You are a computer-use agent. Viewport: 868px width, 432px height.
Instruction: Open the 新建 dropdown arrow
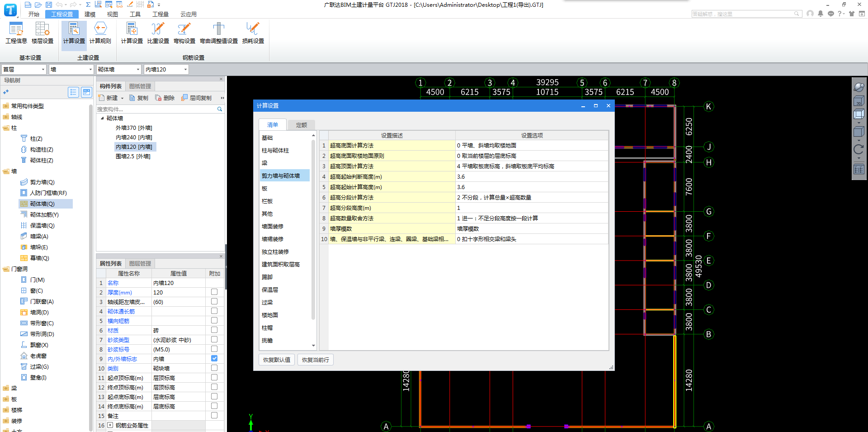pyautogui.click(x=122, y=98)
